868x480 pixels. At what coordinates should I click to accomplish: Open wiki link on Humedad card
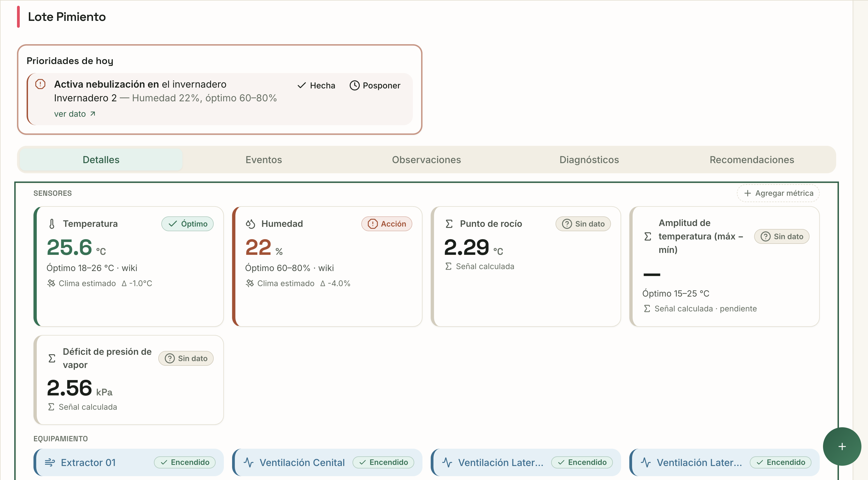[326, 268]
